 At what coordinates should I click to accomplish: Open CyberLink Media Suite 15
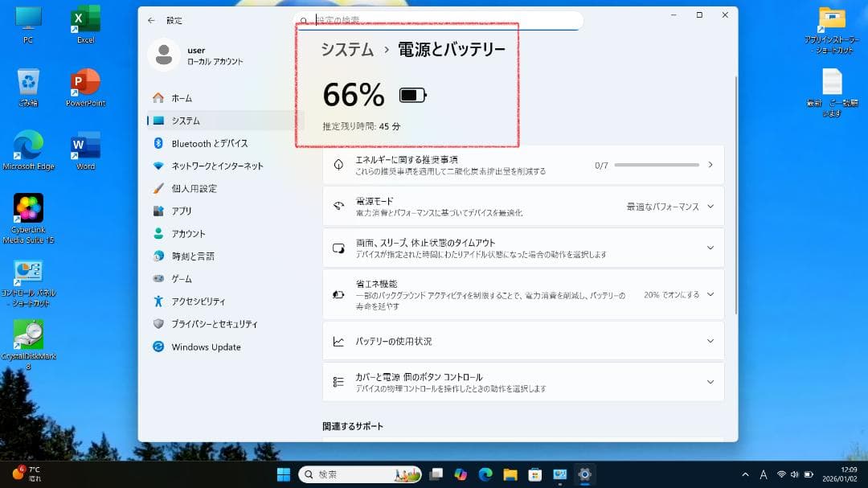coord(28,211)
